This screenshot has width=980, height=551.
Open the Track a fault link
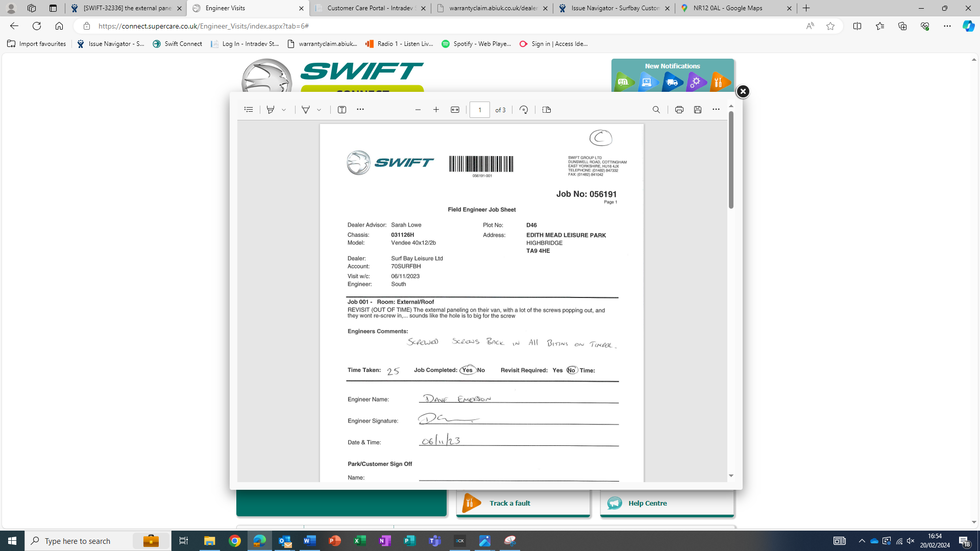[x=509, y=503]
